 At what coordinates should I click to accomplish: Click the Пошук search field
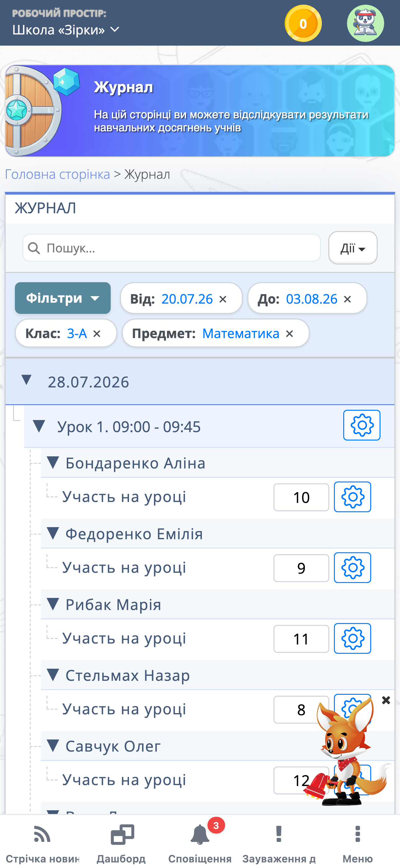coord(171,248)
